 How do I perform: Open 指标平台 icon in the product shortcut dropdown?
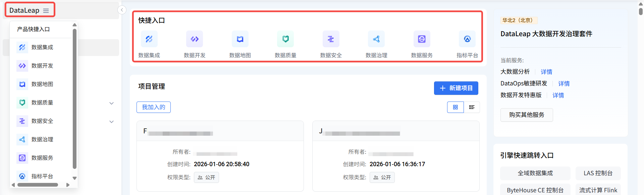point(22,176)
